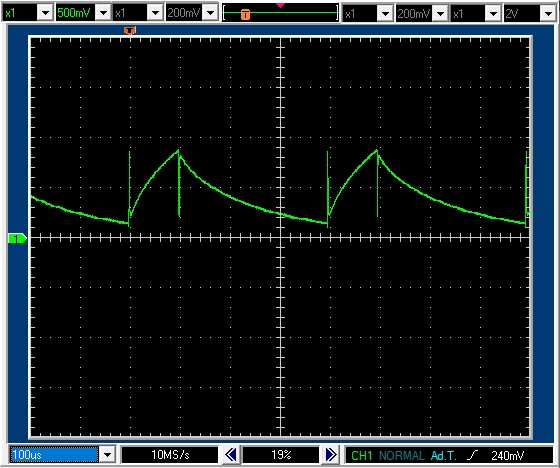The image size is (560, 468).
Task: Click the rising edge trigger slope icon
Action: point(472,455)
